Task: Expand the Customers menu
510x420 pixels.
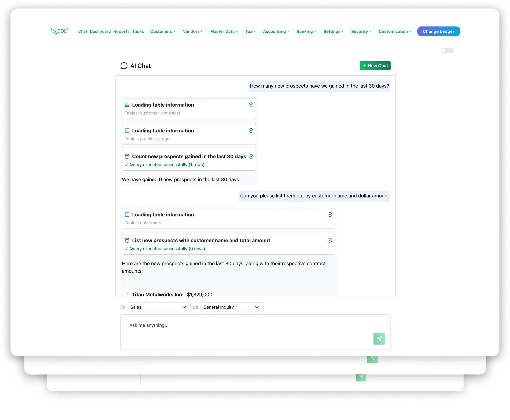Action: (x=163, y=31)
